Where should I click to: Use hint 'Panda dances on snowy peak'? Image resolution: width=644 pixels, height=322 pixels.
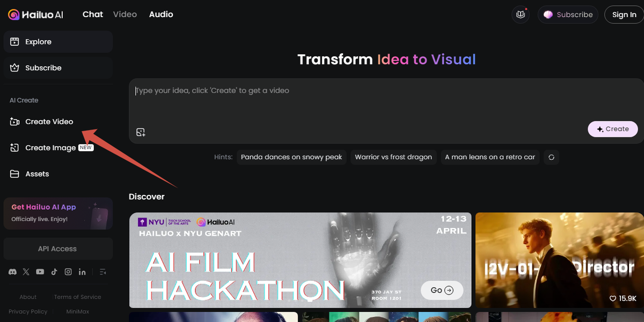tap(291, 157)
